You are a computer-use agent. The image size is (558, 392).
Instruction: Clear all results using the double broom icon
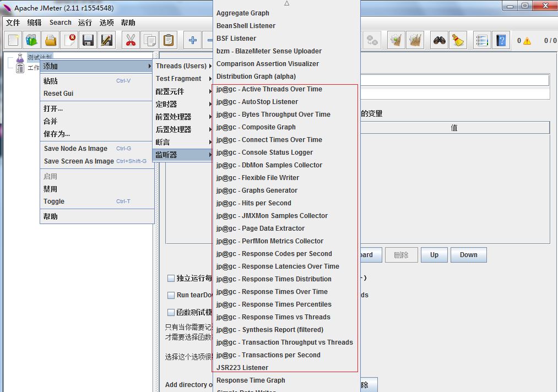point(414,40)
